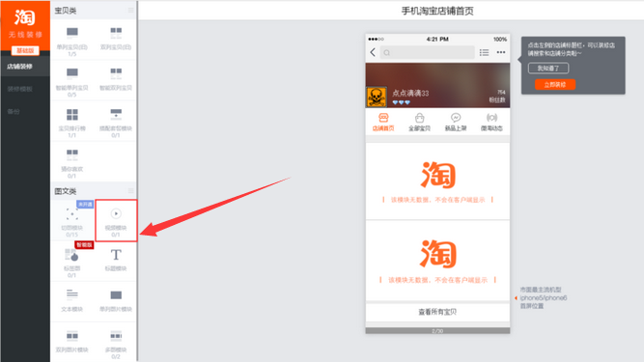This screenshot has height=362, width=644.
Task: Click the 754 粉丝数 follower count
Action: click(x=497, y=96)
